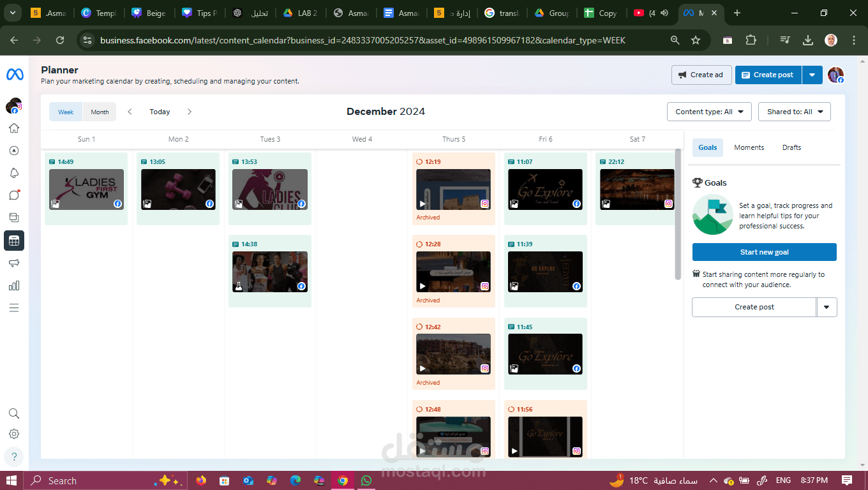Click the blue Create post button

[768, 75]
